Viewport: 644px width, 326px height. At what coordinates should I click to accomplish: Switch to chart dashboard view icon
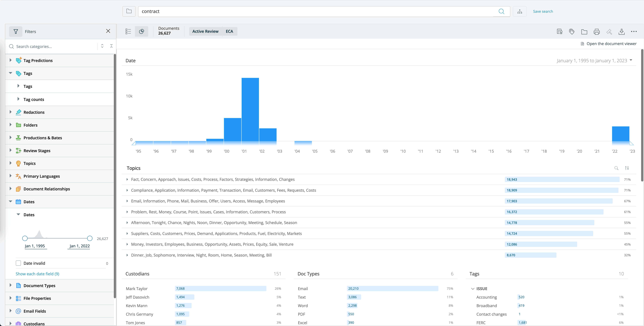pyautogui.click(x=141, y=31)
